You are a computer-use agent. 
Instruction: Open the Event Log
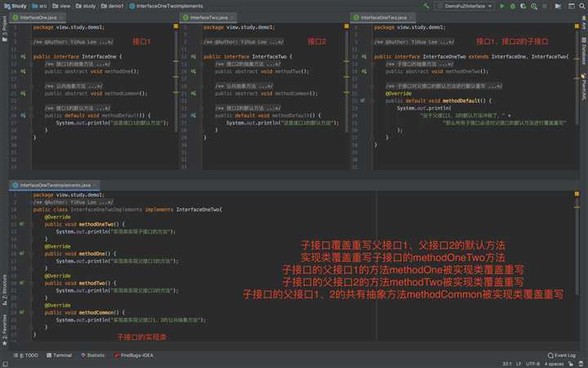pos(562,355)
